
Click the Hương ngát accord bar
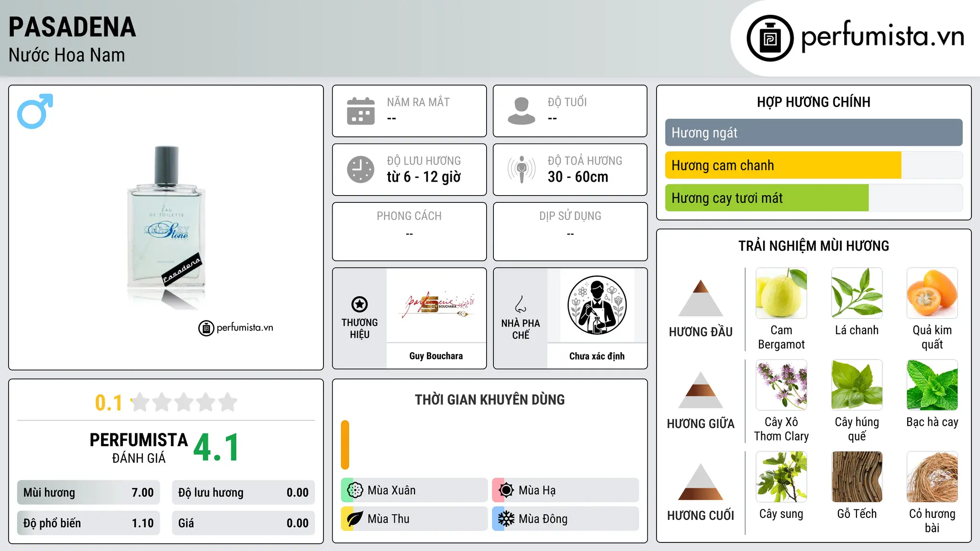point(813,132)
